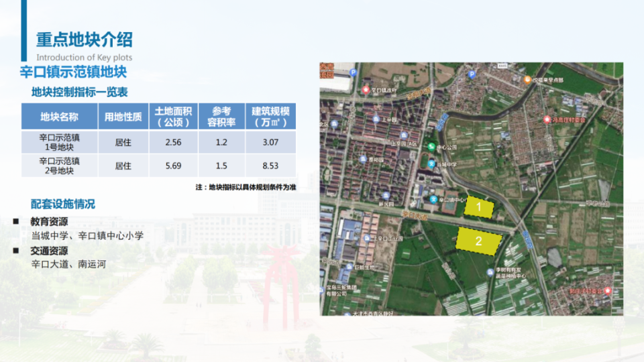Click the 辛口镇示范镇地块 heading
Viewport: 644px width, 362px height.
[x=74, y=72]
